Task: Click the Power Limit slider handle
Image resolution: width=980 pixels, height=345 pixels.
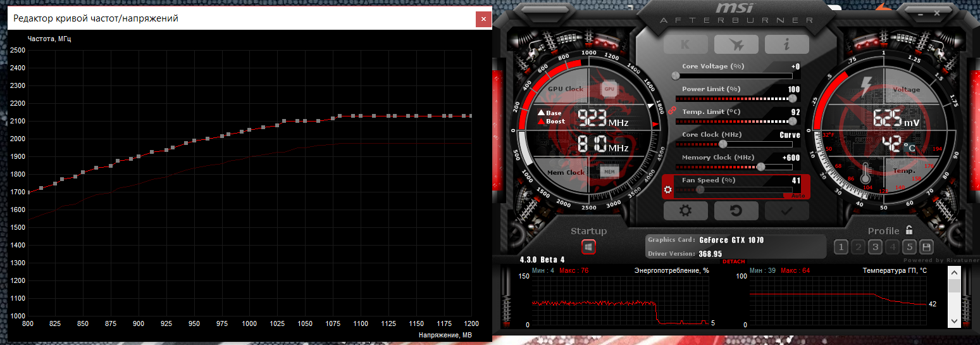Action: click(x=793, y=98)
